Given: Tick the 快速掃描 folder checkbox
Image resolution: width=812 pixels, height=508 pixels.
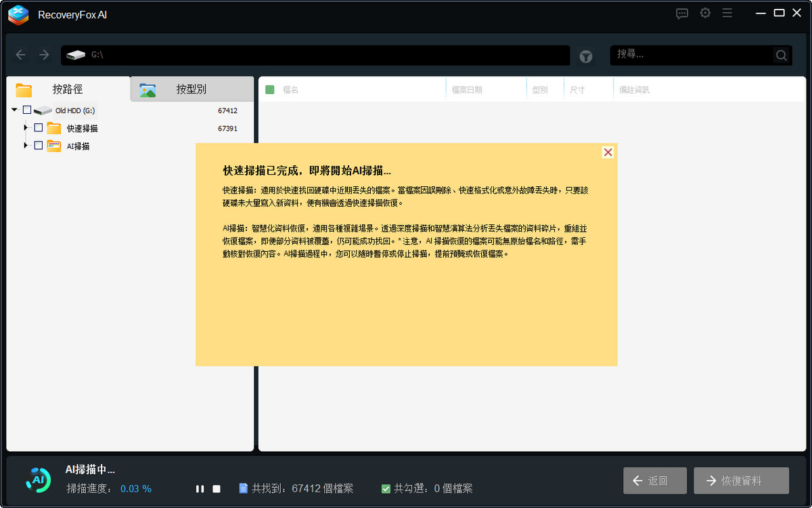Looking at the screenshot, I should point(39,127).
